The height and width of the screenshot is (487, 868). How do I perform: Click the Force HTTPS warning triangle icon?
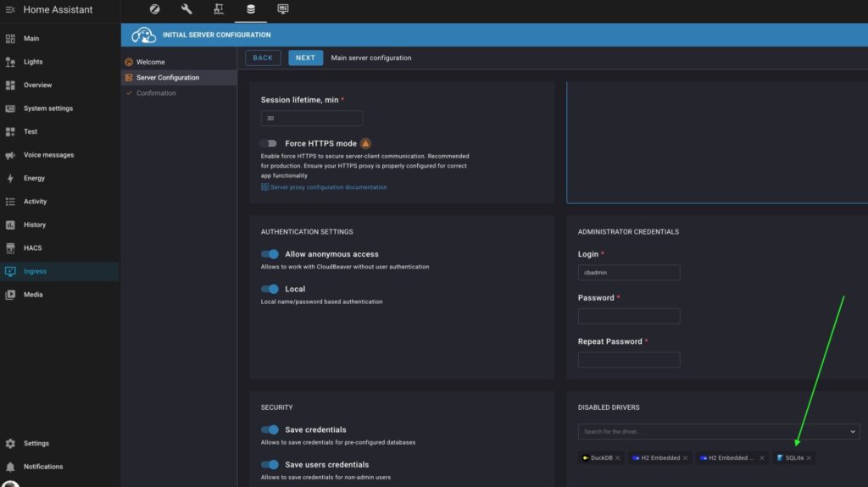click(365, 144)
